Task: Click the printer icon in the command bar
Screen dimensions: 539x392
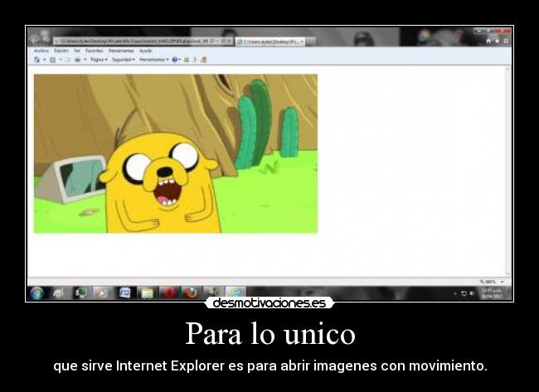Action: [x=77, y=60]
